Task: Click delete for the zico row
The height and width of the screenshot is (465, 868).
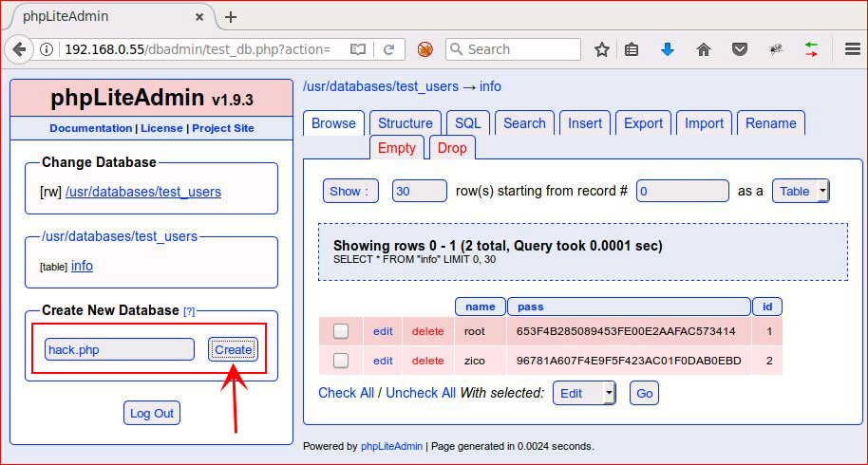Action: (x=428, y=361)
